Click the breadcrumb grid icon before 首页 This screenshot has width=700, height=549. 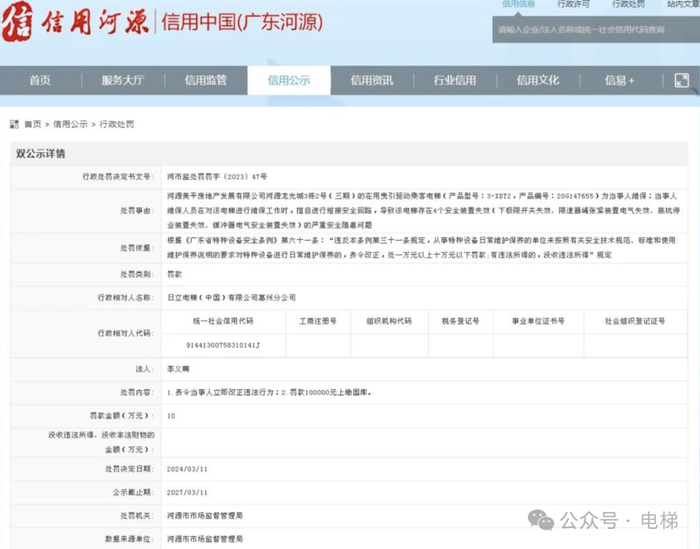[x=14, y=124]
